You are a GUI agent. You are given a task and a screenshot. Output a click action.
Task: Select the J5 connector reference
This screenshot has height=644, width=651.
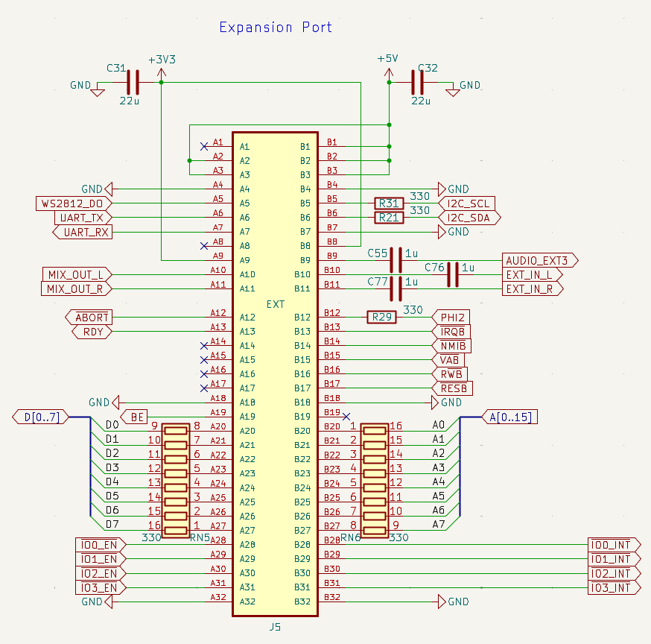tap(275, 628)
